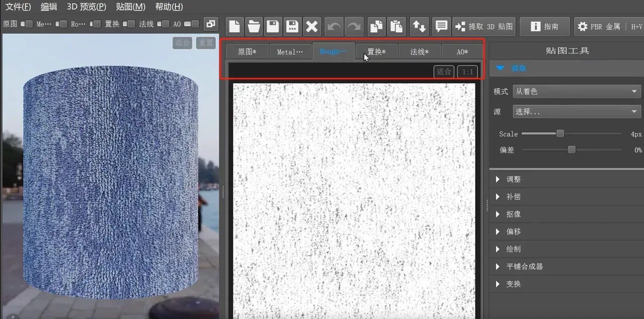
Task: Open the 模式 dropdown showing 从着色
Action: point(576,91)
